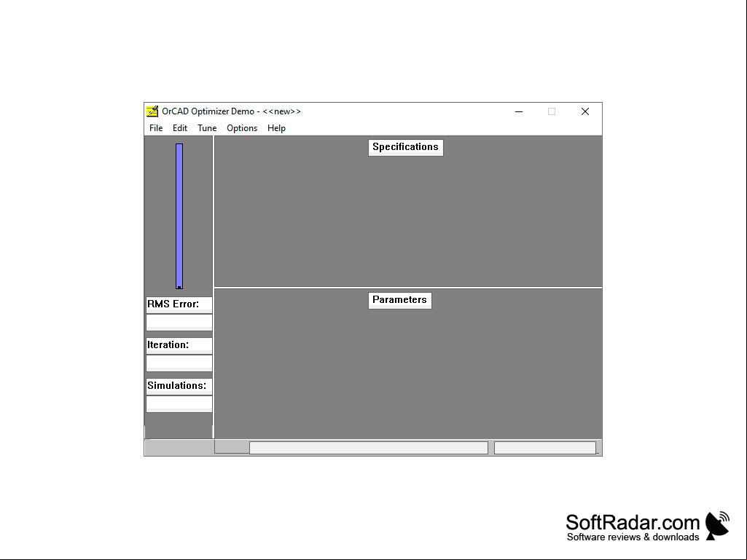Close the OrCAD Optimizer Demo window
This screenshot has width=747, height=560.
585,111
